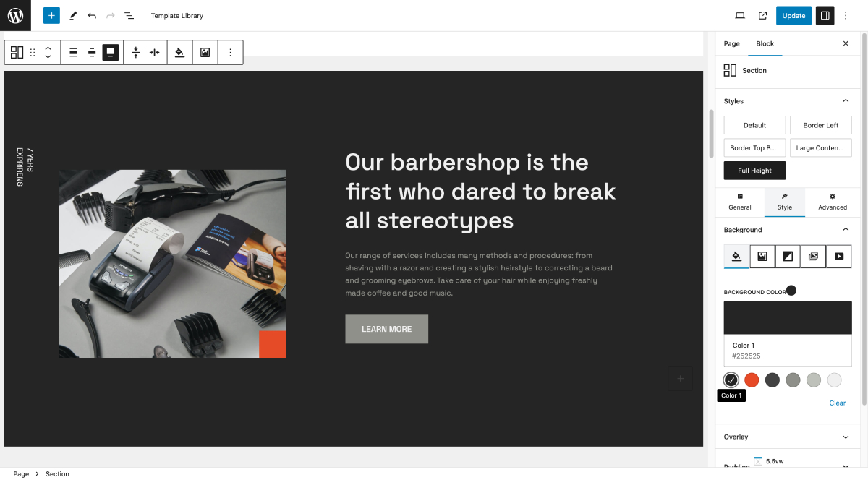Pick the near-white color swatch
Viewport: 868px width, 480px height.
click(x=835, y=380)
